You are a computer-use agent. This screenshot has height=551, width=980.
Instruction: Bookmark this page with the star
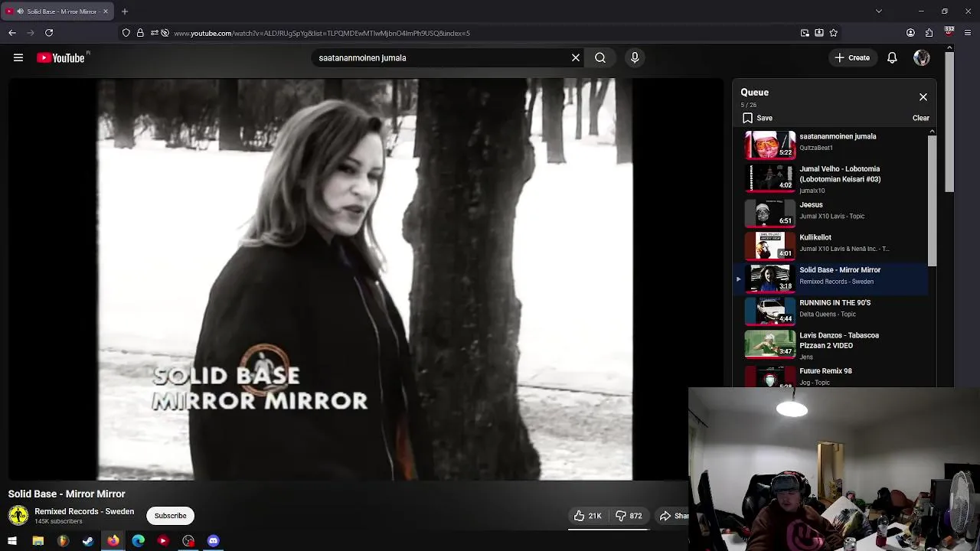click(834, 33)
